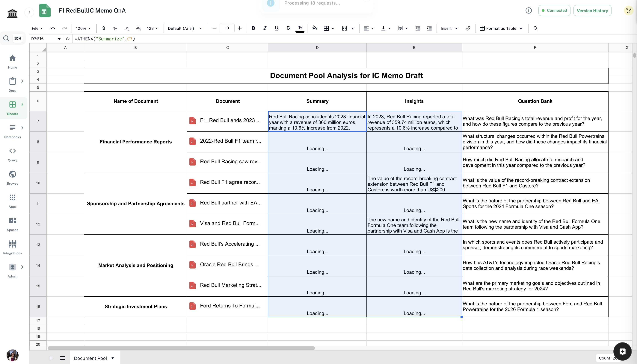Toggle bold formatting
The width and height of the screenshot is (637, 364).
pyautogui.click(x=253, y=28)
